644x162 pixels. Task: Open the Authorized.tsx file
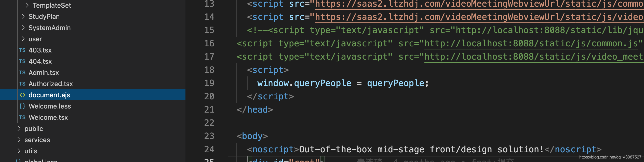(51, 84)
